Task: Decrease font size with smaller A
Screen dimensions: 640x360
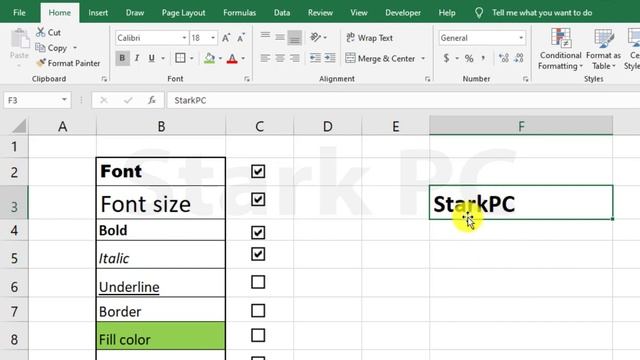Action: coord(241,38)
